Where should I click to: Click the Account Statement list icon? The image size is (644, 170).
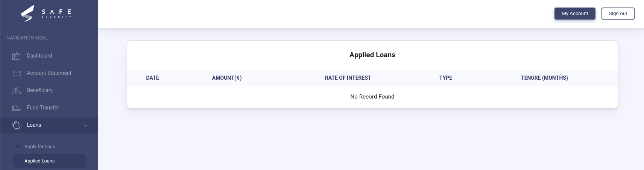click(x=17, y=73)
